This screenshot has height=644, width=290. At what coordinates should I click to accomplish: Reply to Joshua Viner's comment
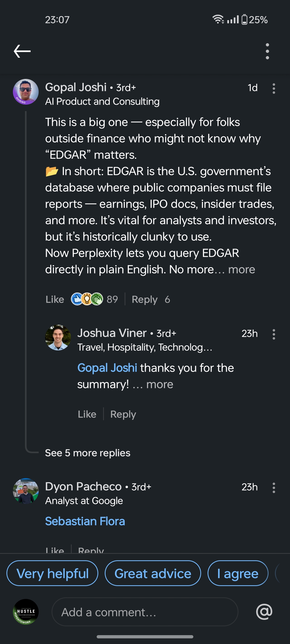123,414
